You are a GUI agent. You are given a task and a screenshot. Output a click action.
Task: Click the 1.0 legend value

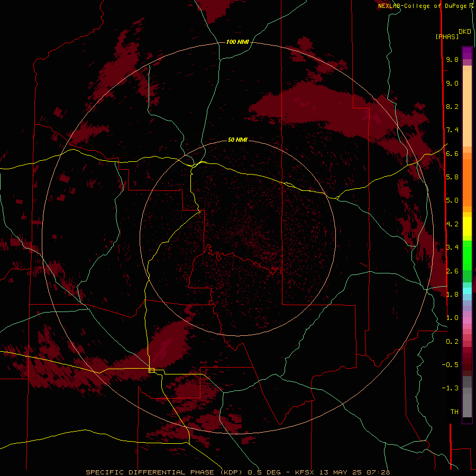[x=452, y=318]
